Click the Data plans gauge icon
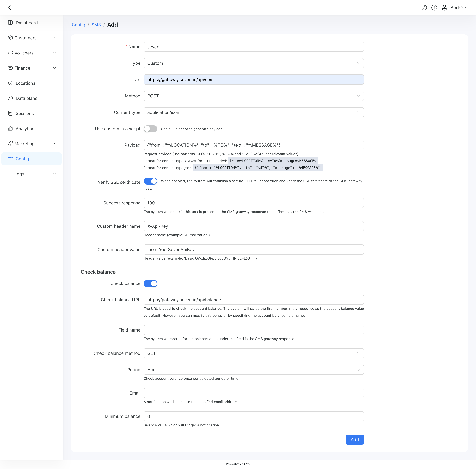This screenshot has height=469, width=476. click(10, 98)
